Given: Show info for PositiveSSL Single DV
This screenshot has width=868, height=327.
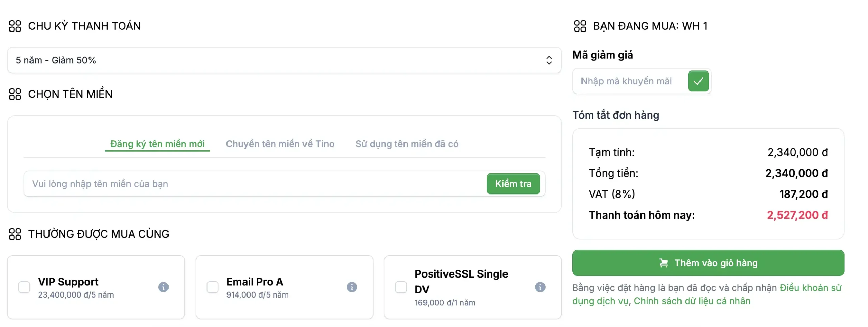Looking at the screenshot, I should point(540,287).
